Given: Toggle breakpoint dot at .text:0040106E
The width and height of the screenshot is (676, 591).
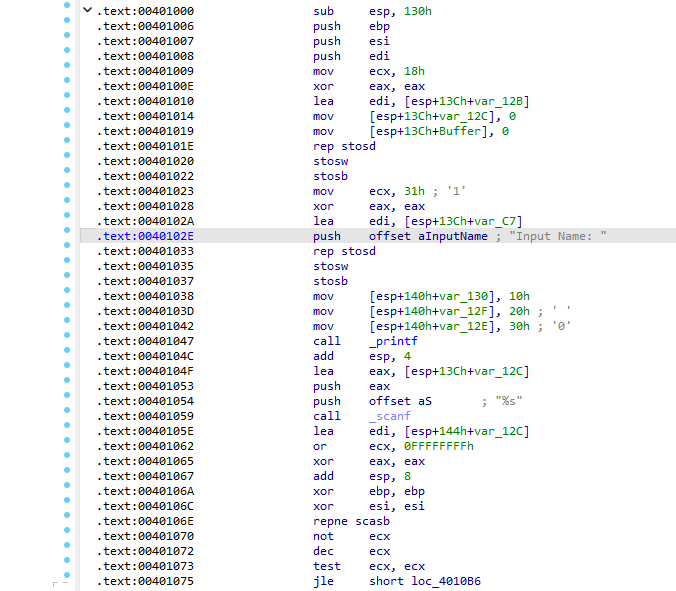Looking at the screenshot, I should tap(67, 515).
